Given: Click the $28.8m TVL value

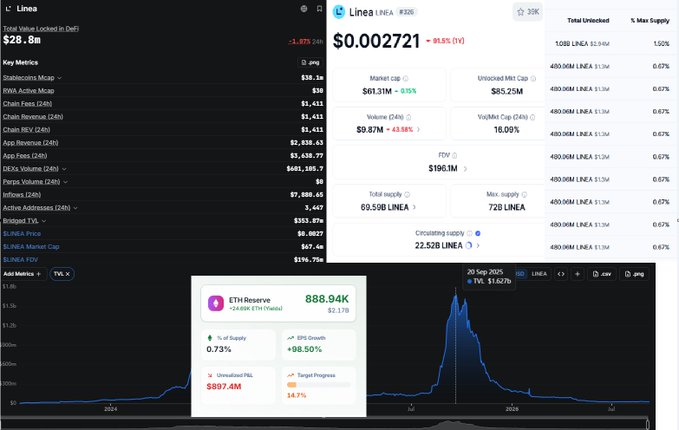Looking at the screenshot, I should tap(22, 40).
